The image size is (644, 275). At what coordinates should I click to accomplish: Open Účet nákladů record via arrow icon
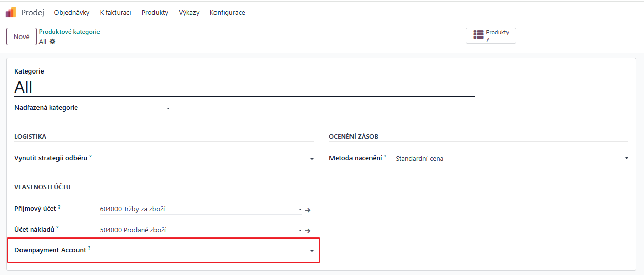tap(308, 231)
